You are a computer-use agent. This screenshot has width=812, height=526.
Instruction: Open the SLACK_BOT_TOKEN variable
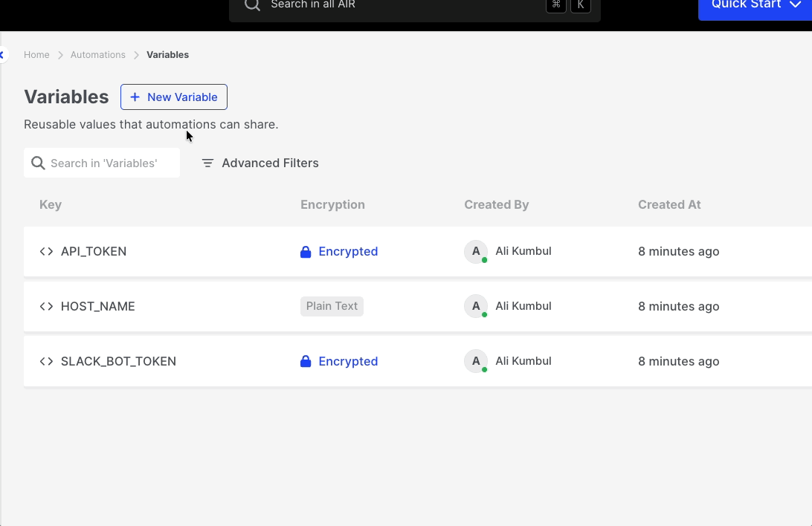tap(118, 361)
